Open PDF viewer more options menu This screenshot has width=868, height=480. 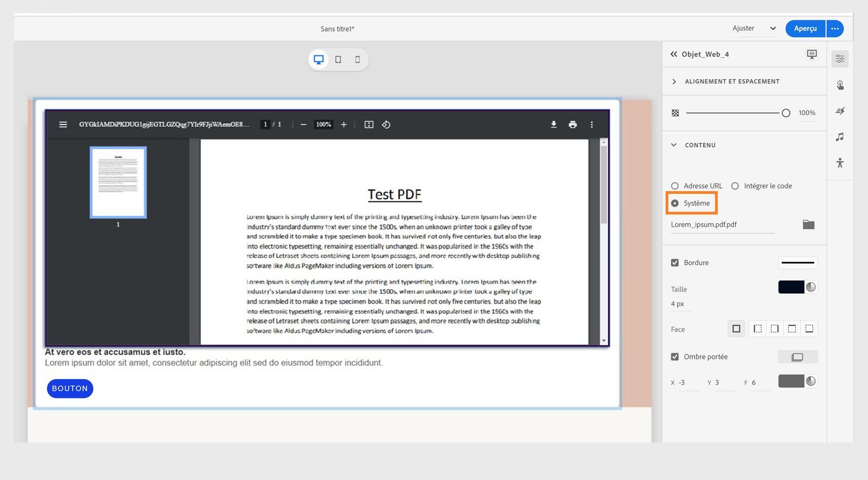pyautogui.click(x=591, y=124)
